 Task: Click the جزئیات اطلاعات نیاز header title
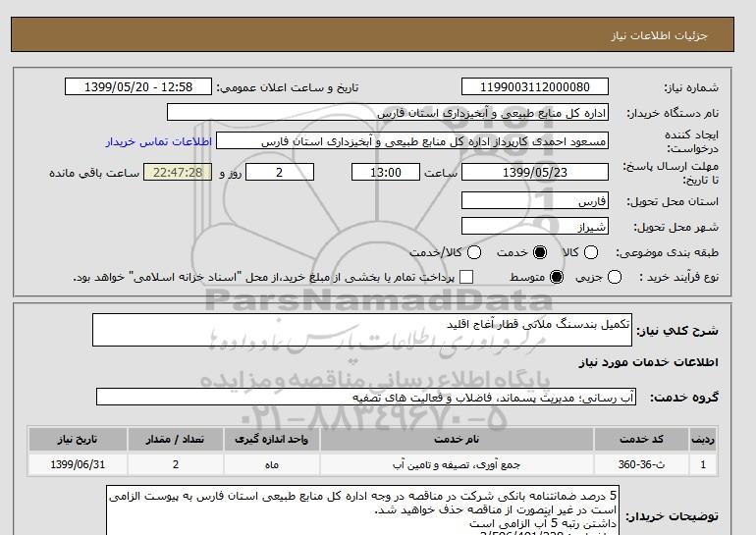tap(659, 35)
